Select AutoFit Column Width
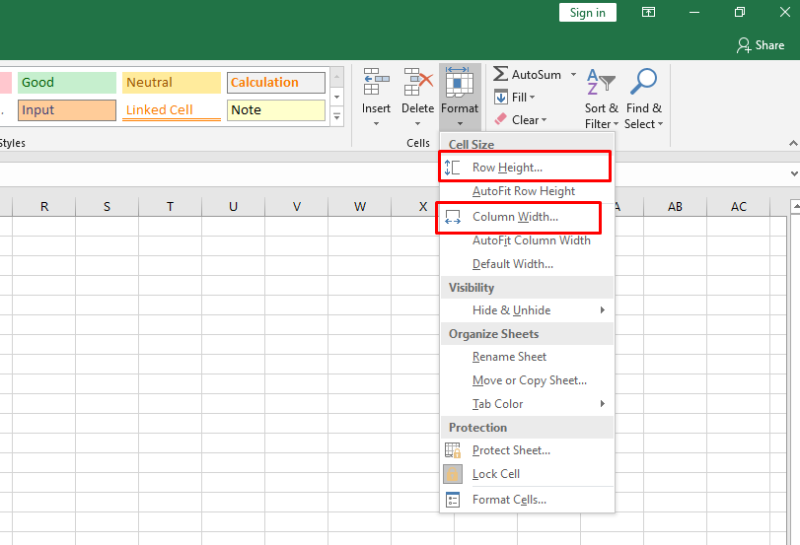The height and width of the screenshot is (545, 800). coord(527,240)
